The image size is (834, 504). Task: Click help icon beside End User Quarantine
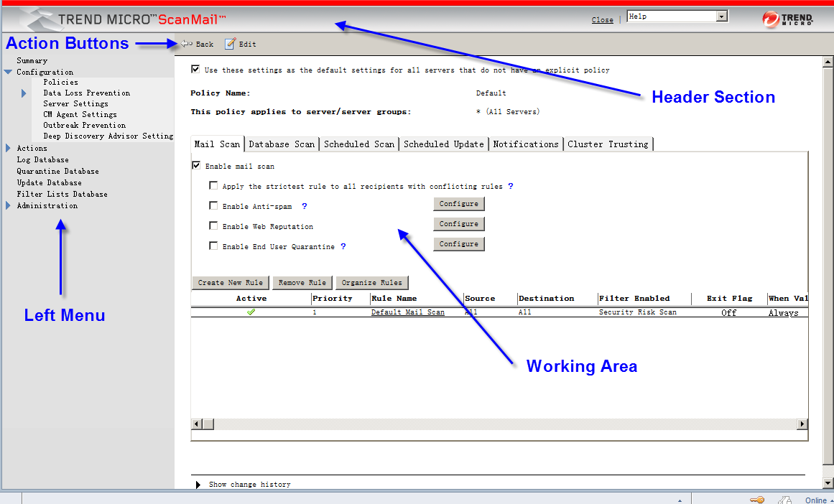click(x=343, y=246)
